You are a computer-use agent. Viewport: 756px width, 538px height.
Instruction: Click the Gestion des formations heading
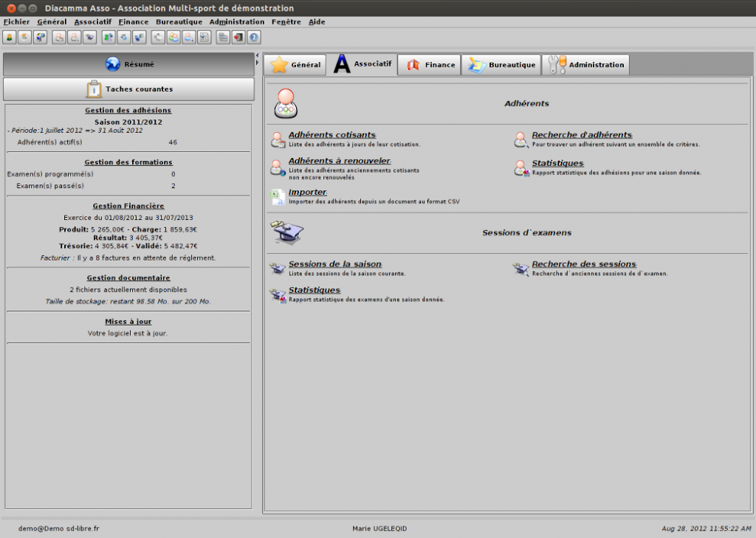pos(128,162)
